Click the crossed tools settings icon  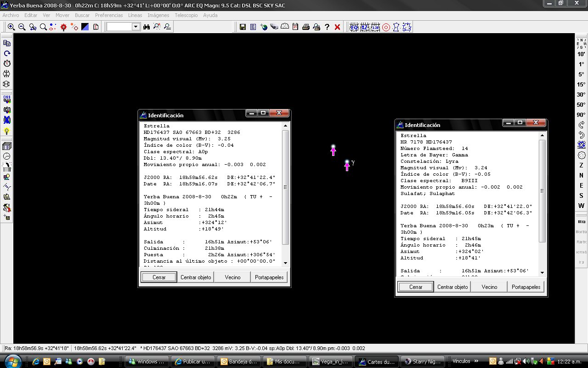click(x=7, y=207)
